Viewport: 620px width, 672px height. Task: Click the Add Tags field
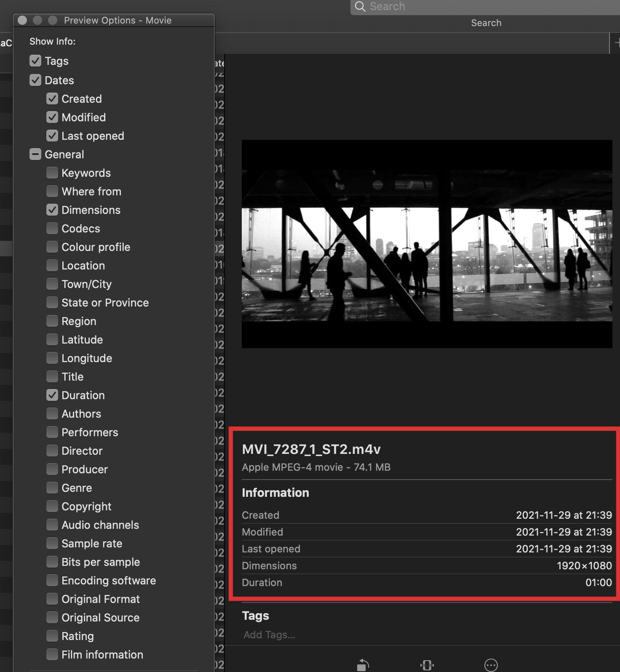point(270,635)
